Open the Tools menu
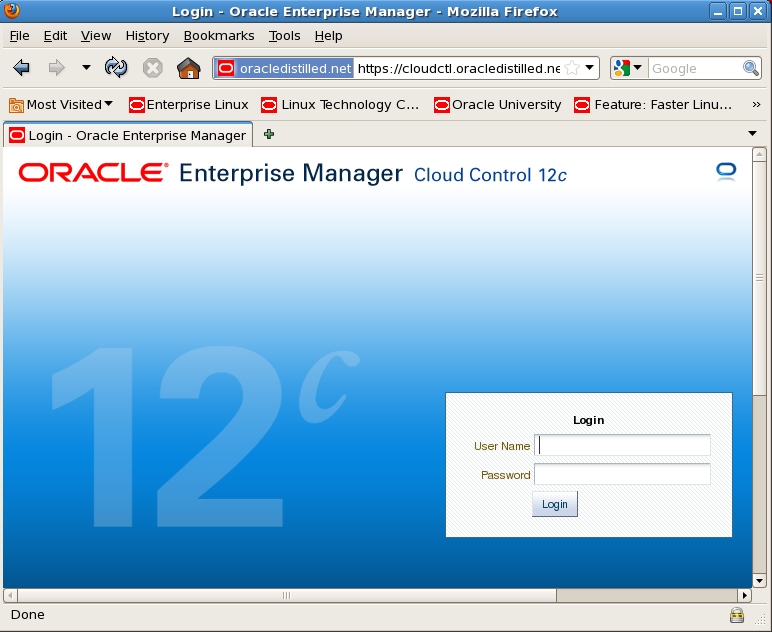This screenshot has width=772, height=632. tap(285, 36)
